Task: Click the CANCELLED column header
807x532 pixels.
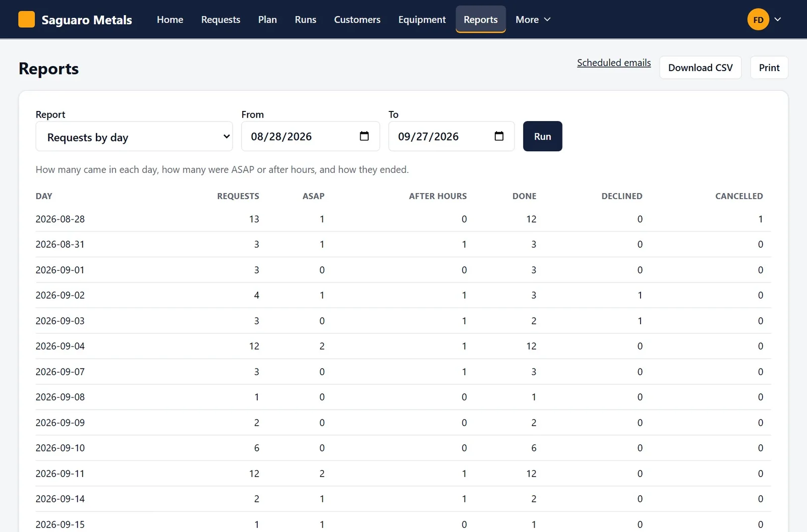Action: coord(739,196)
